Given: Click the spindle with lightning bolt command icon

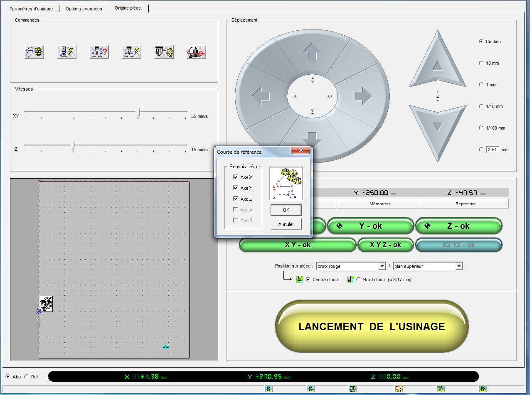Looking at the screenshot, I should tap(66, 52).
